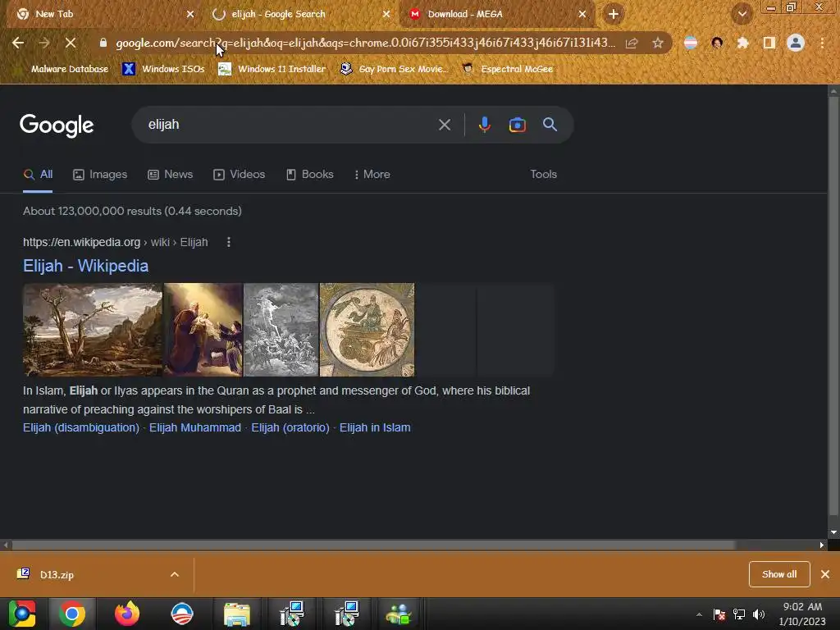The width and height of the screenshot is (840, 630).
Task: Click into the elijah search input field
Action: pyautogui.click(x=290, y=125)
